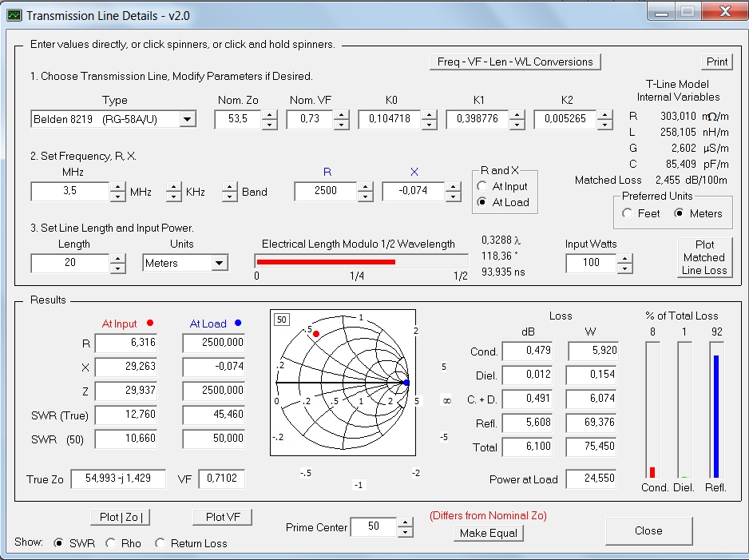The width and height of the screenshot is (749, 560).
Task: Open the transmission line Type dropdown
Action: tap(188, 119)
